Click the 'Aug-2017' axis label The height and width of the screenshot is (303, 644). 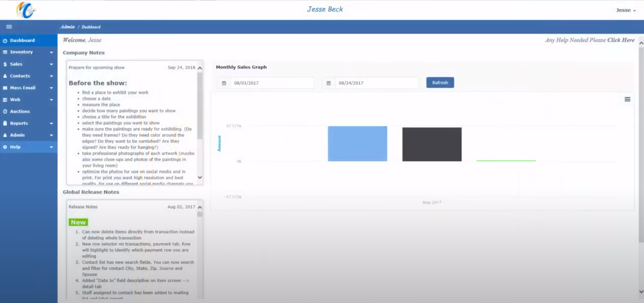click(432, 202)
